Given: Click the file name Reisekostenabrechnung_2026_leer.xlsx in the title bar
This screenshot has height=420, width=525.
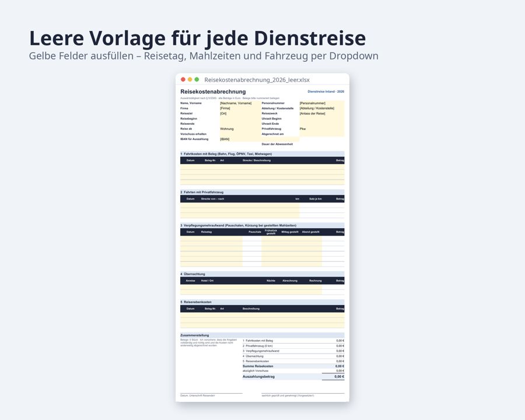Looking at the screenshot, I should pos(257,80).
